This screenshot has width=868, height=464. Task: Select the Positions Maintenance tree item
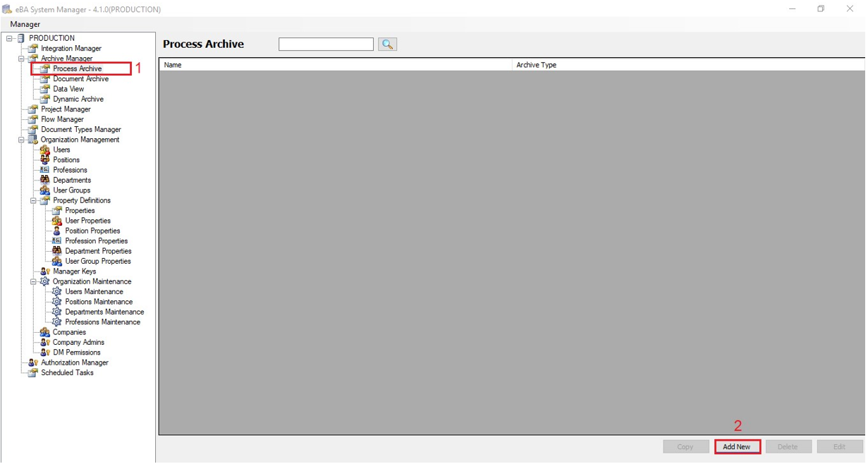(x=99, y=302)
